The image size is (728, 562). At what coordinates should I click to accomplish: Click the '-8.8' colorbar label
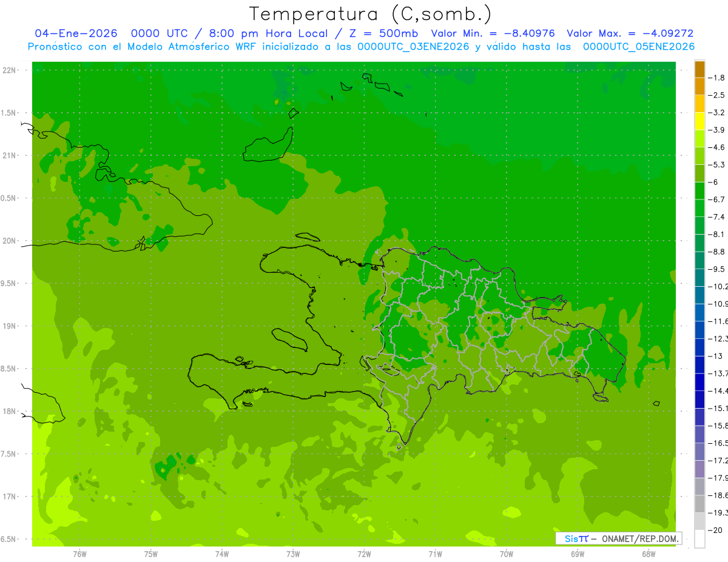(716, 252)
